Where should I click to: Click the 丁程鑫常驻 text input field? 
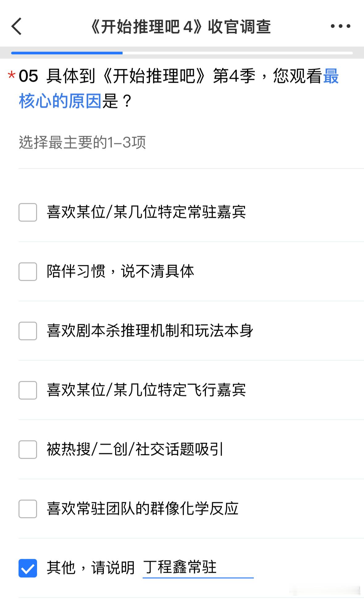(x=198, y=568)
